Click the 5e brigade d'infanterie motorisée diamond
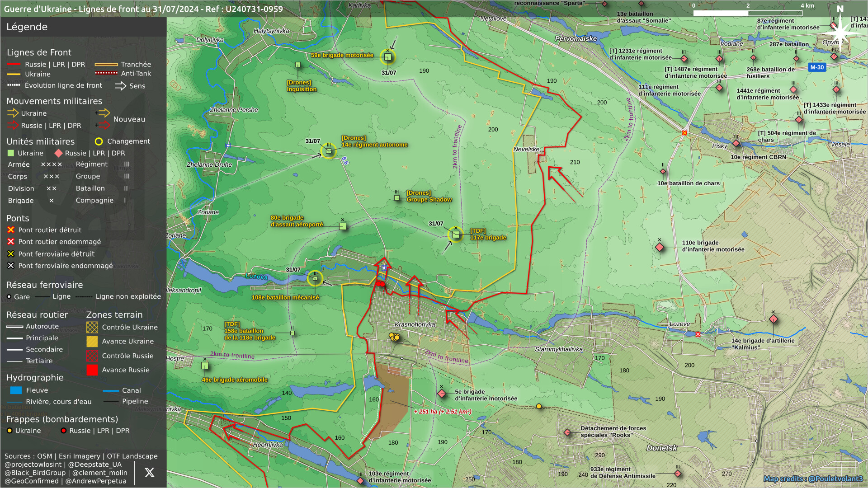The height and width of the screenshot is (488, 868). tap(442, 394)
